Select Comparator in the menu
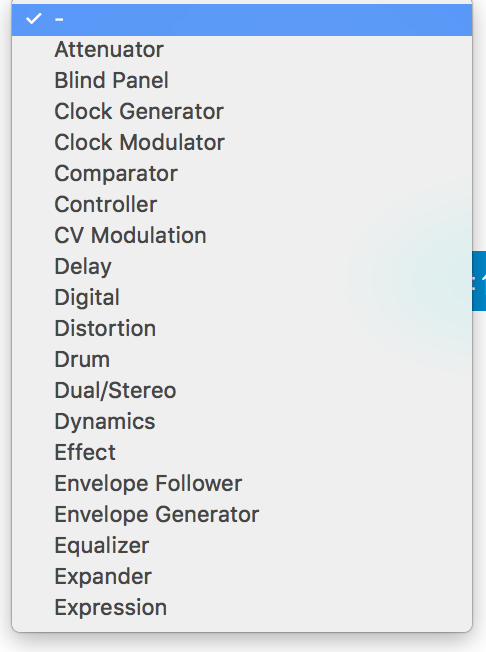The width and height of the screenshot is (486, 652). point(242,174)
